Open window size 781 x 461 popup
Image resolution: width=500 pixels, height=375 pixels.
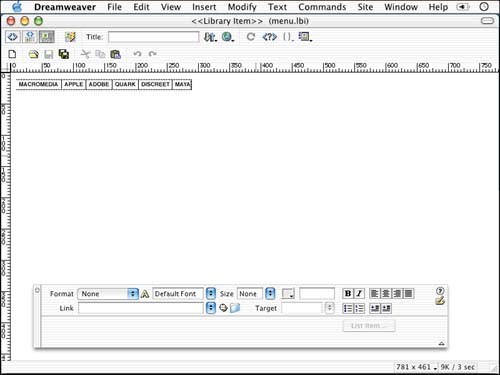click(416, 367)
